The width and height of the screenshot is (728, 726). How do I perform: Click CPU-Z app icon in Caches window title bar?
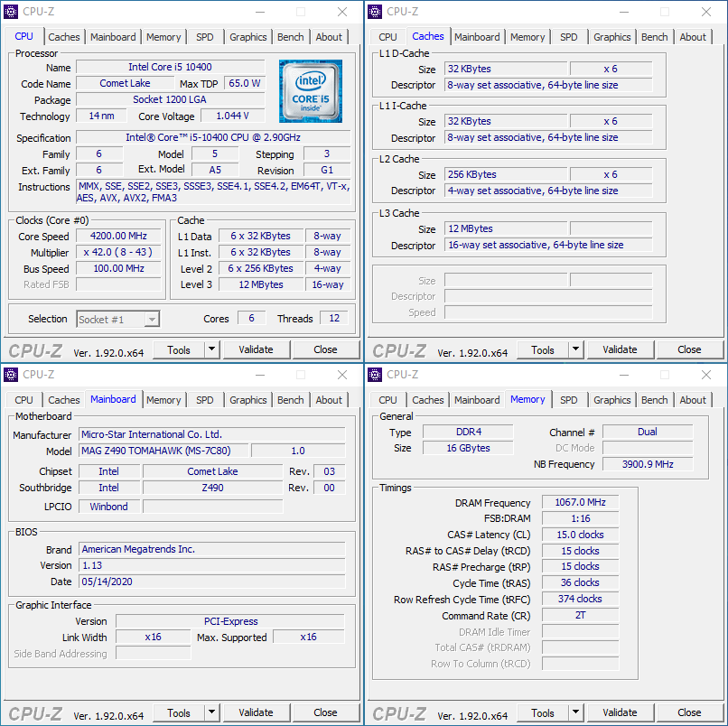point(375,11)
